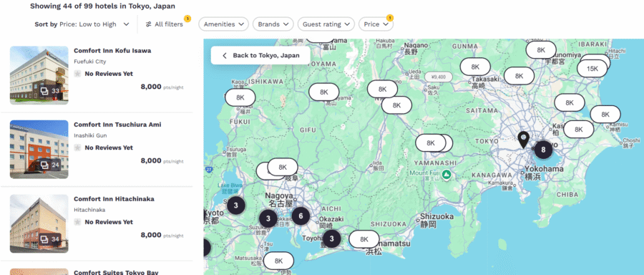The image size is (644, 275).
Task: Click No Reviews Yet under Hitachinaka
Action: [x=109, y=222]
